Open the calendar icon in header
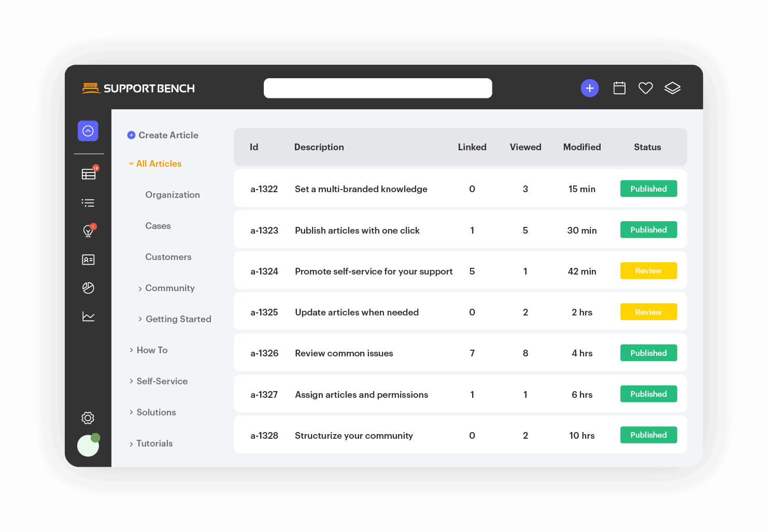This screenshot has height=532, width=768. 619,88
